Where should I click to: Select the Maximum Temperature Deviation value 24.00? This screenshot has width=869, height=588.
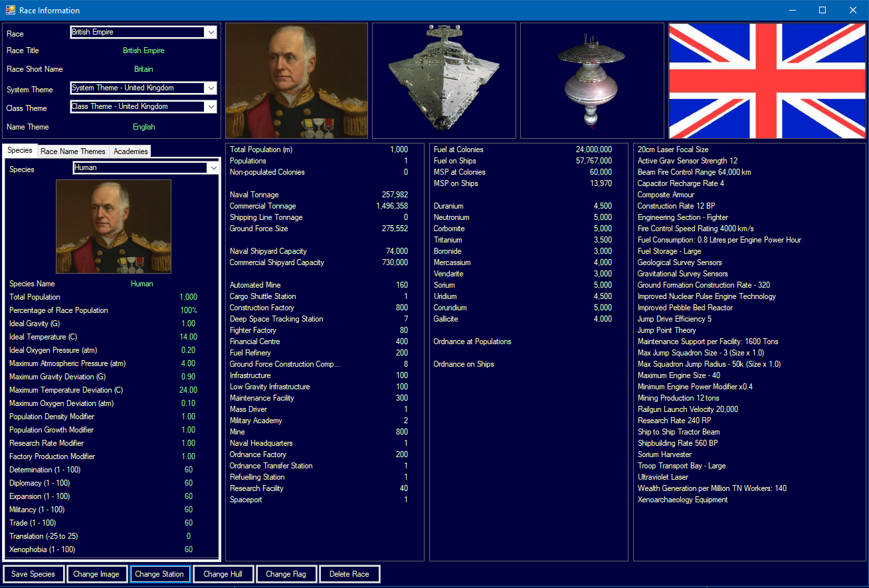click(189, 390)
